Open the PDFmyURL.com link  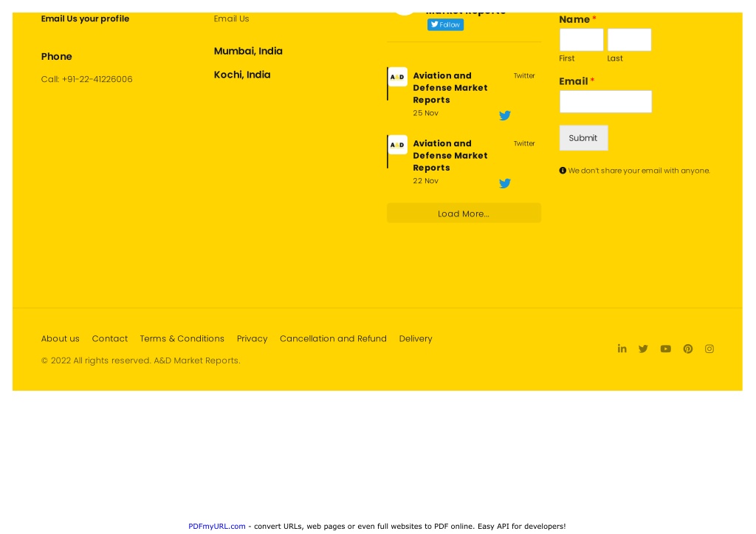click(x=217, y=527)
